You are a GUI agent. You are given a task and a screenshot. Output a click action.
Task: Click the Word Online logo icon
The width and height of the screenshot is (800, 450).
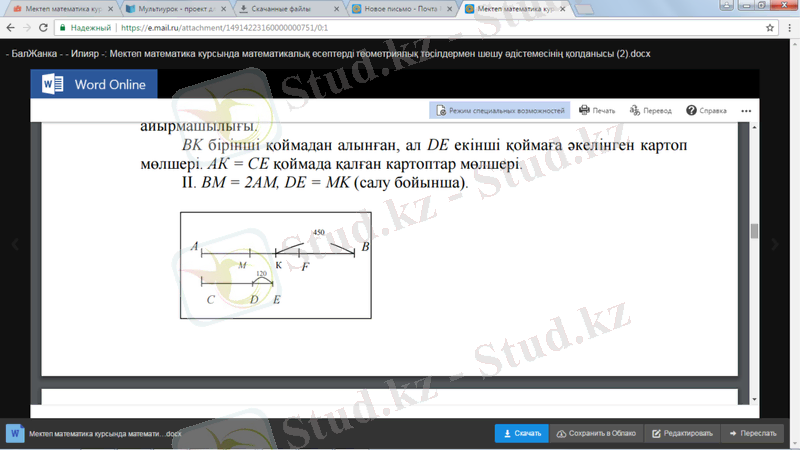coord(52,84)
